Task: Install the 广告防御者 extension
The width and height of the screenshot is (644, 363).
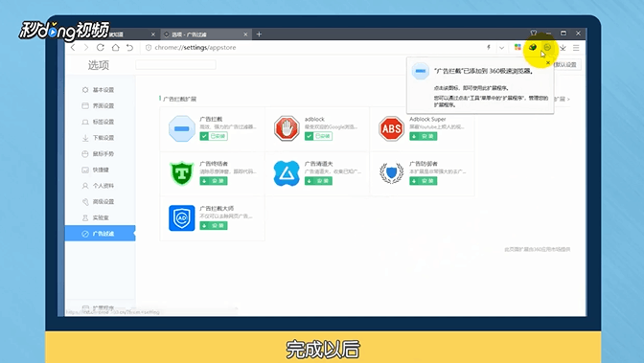Action: [423, 181]
